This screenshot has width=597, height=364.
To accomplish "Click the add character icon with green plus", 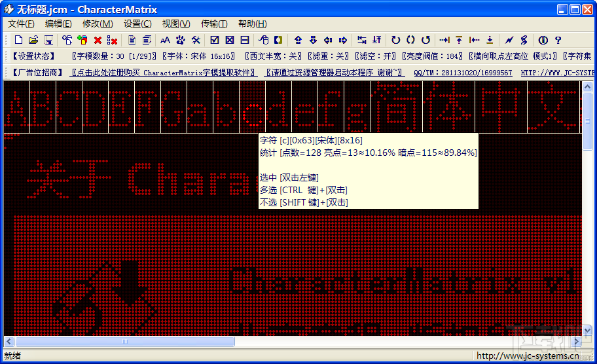I will 82,40.
